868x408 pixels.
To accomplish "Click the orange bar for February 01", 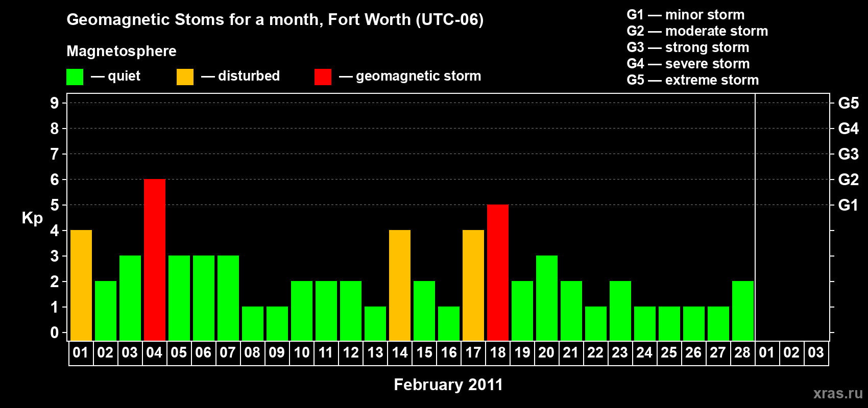I will (81, 286).
